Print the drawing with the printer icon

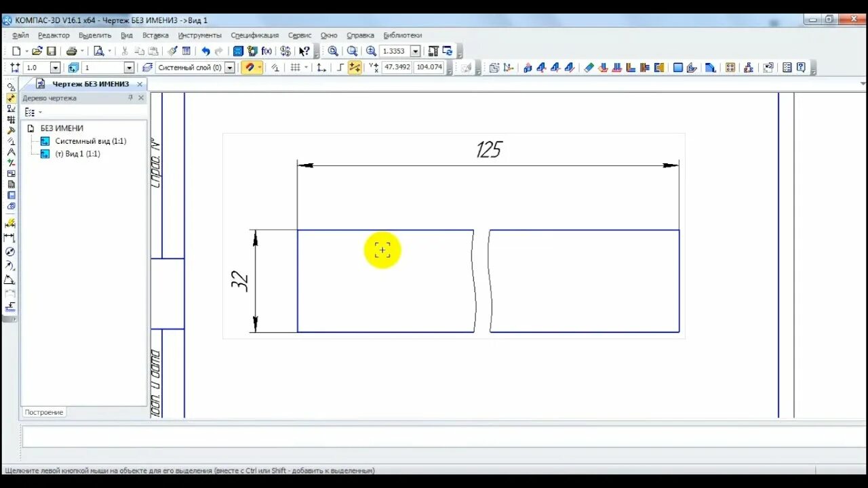coord(71,51)
